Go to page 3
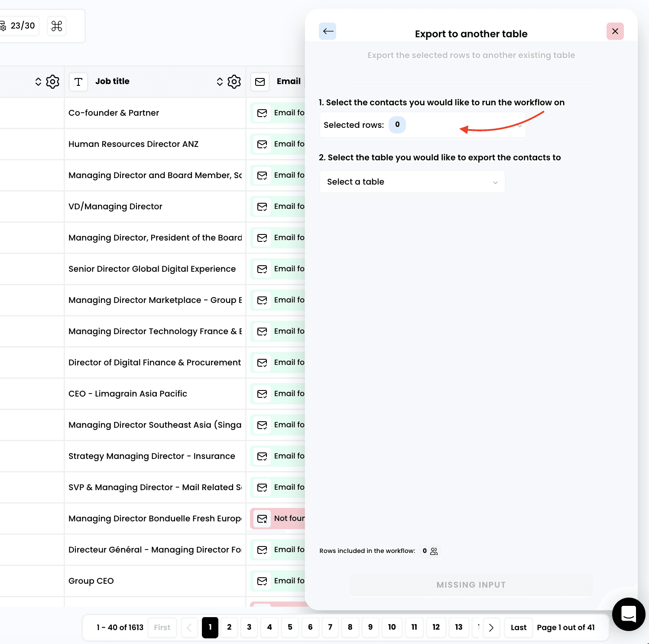649x644 pixels. click(x=249, y=628)
